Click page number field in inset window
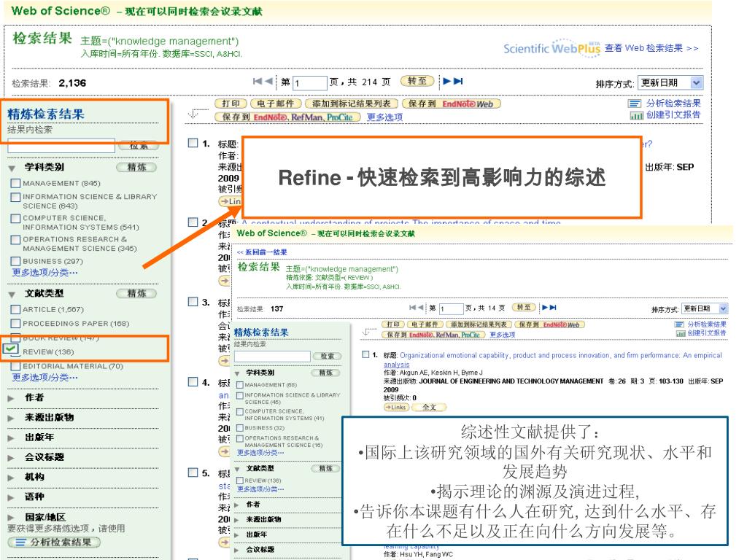This screenshot has height=560, width=747. point(451,309)
